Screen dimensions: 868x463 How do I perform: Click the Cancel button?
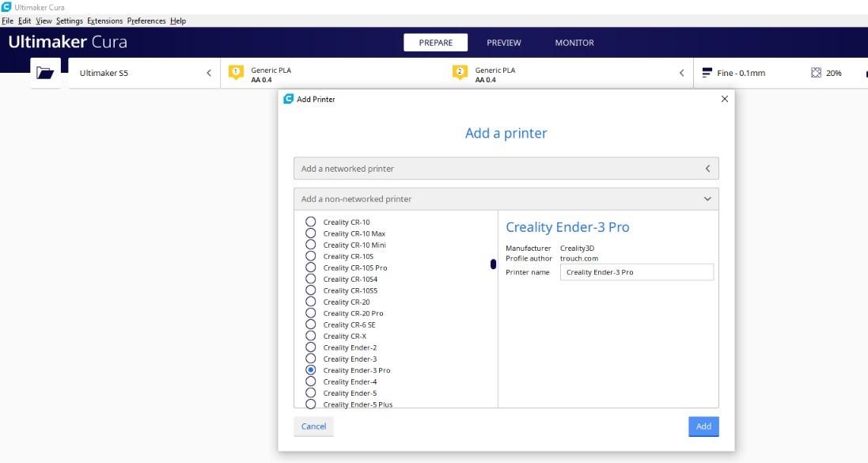(313, 427)
